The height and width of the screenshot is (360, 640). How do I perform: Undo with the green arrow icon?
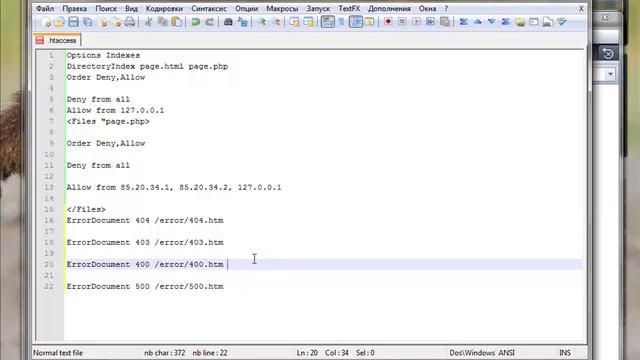tap(196, 22)
